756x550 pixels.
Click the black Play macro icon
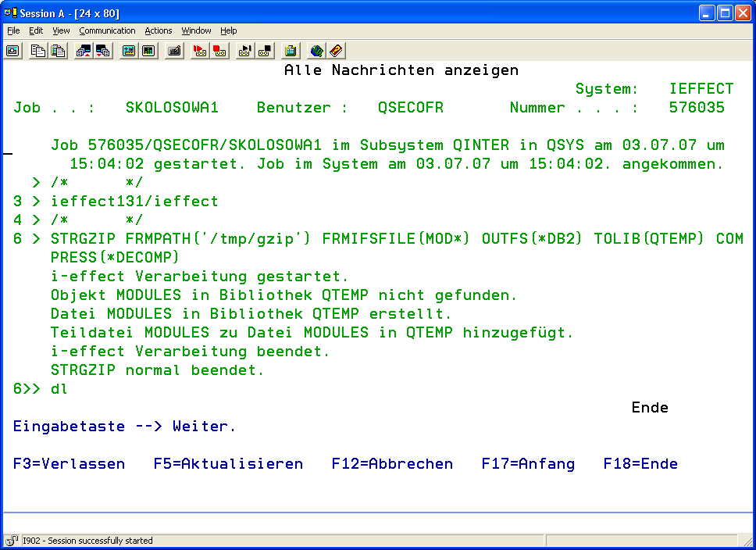pos(245,51)
